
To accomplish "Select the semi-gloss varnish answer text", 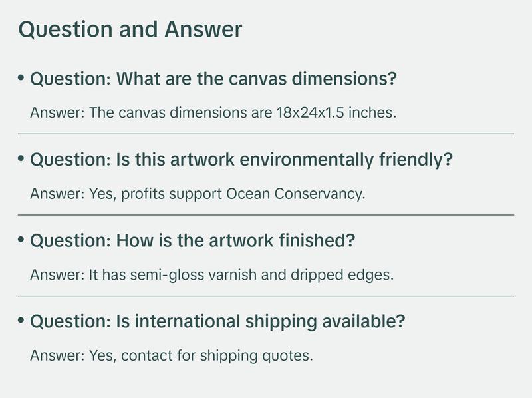I will pyautogui.click(x=211, y=274).
